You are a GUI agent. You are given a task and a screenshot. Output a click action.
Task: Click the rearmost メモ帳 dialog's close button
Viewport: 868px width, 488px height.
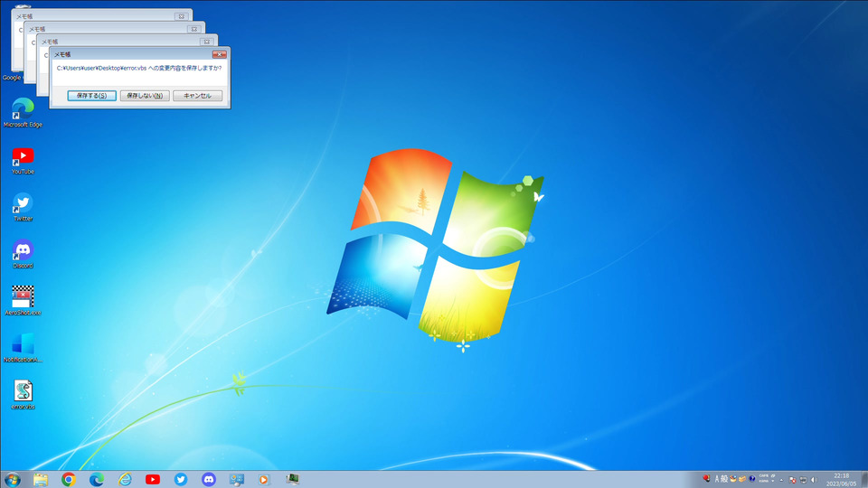click(181, 16)
